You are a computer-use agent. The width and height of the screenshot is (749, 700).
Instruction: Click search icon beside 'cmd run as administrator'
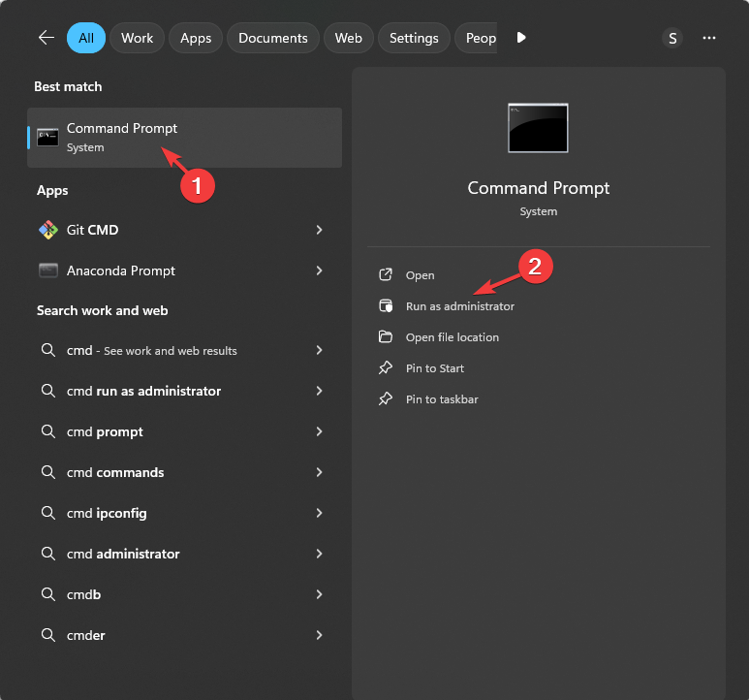47,391
